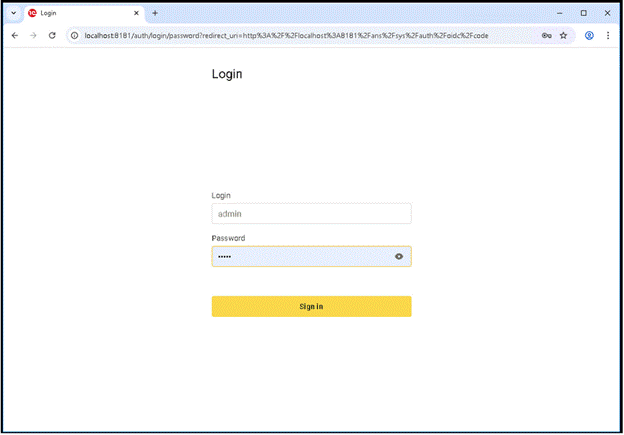Reload the login page

coord(52,35)
